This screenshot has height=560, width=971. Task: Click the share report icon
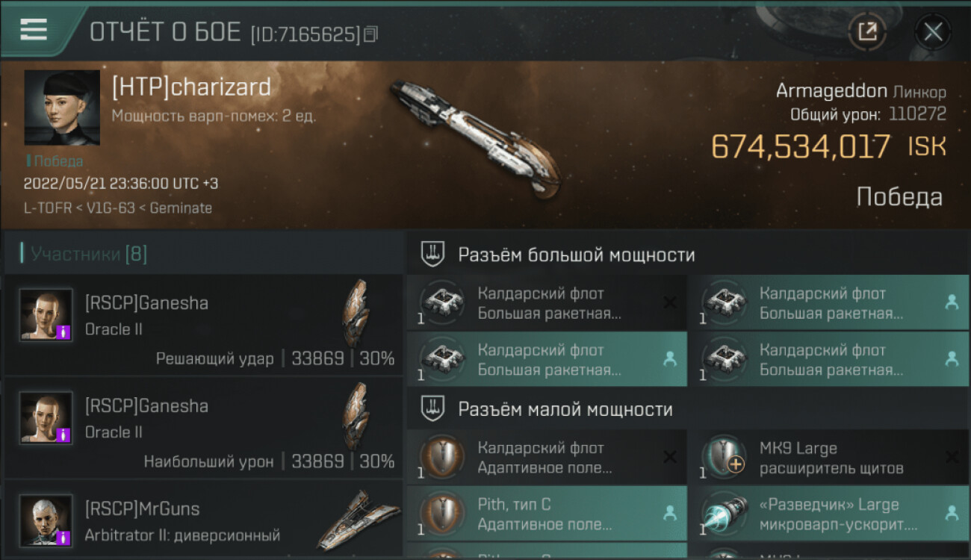coord(867,31)
